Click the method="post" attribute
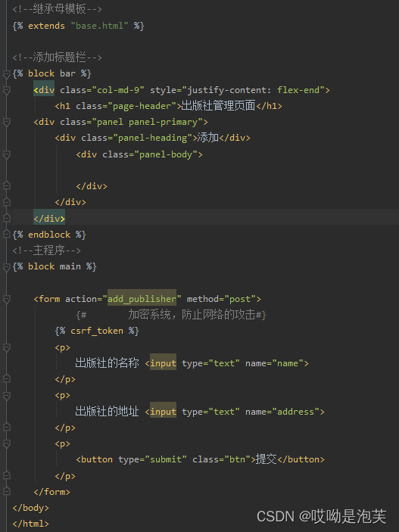The image size is (399, 532). coord(221,299)
